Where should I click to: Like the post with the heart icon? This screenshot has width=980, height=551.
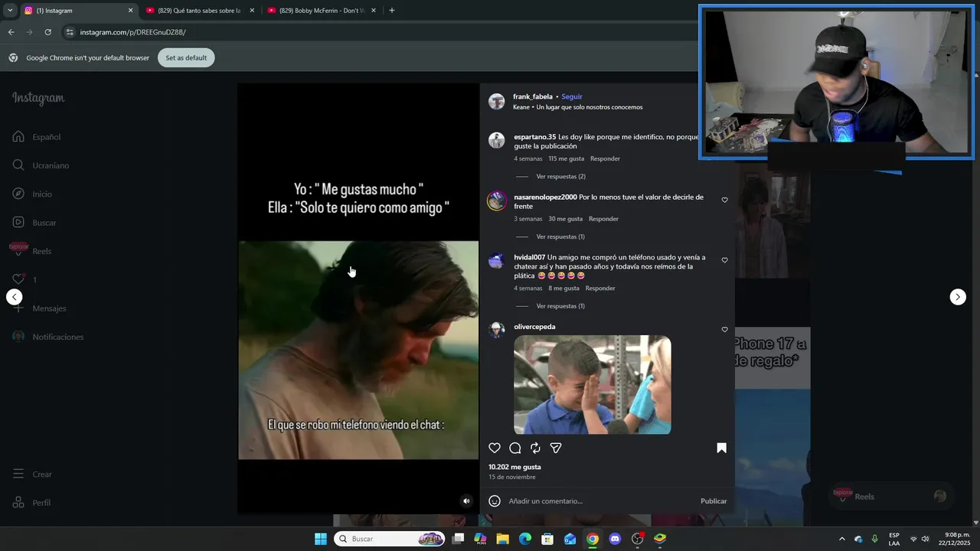point(495,448)
